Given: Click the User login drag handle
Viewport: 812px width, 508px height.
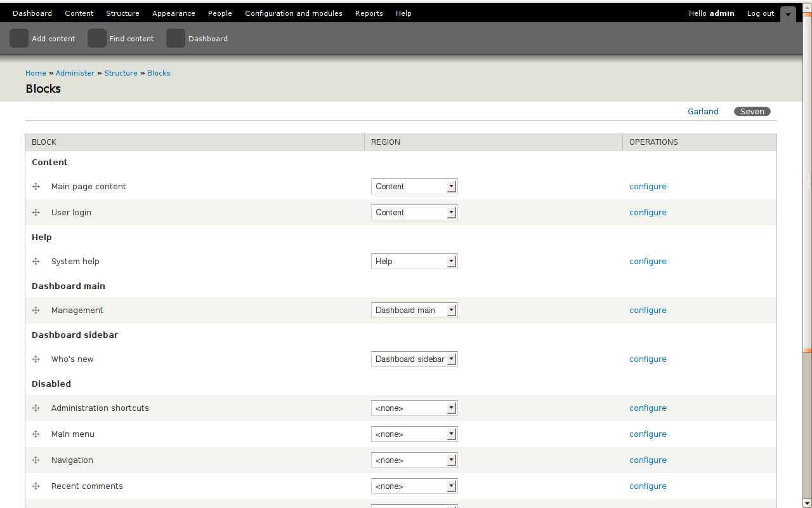Looking at the screenshot, I should click(36, 213).
